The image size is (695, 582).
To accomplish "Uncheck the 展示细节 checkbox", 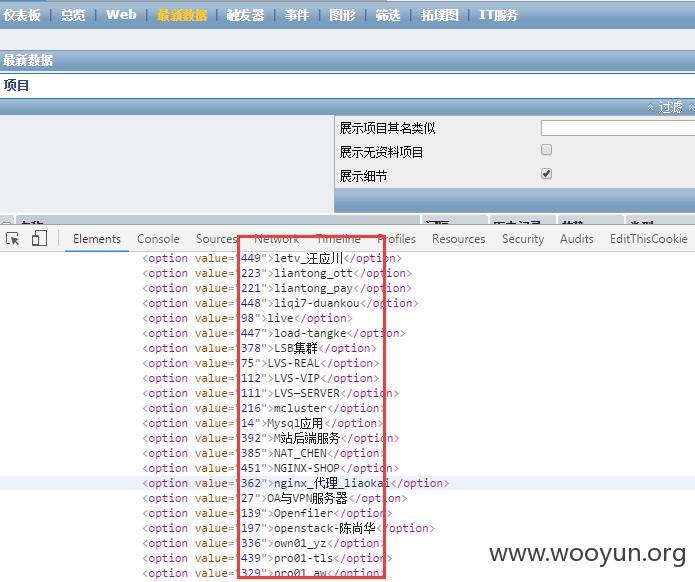I will coord(547,174).
